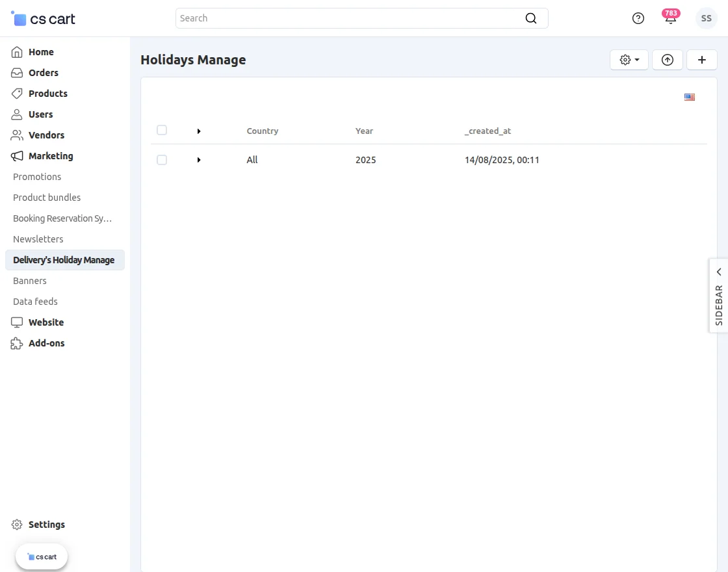Click the Vendors sidebar icon

point(16,135)
